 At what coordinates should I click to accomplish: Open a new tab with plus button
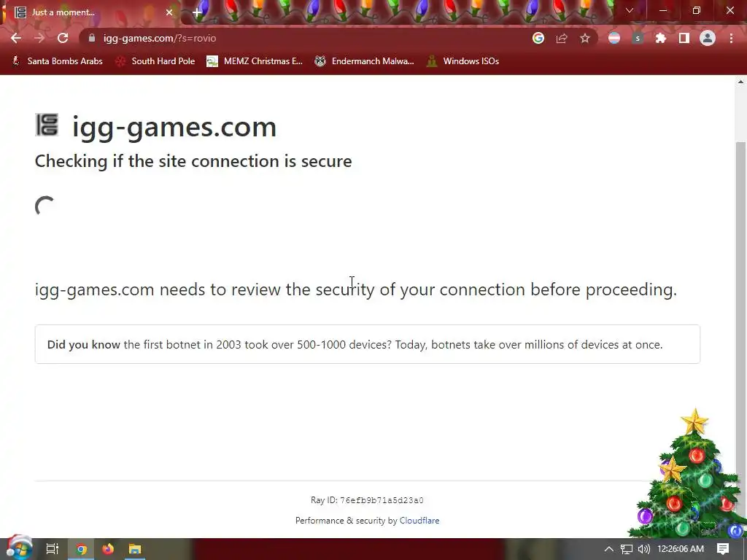197,12
